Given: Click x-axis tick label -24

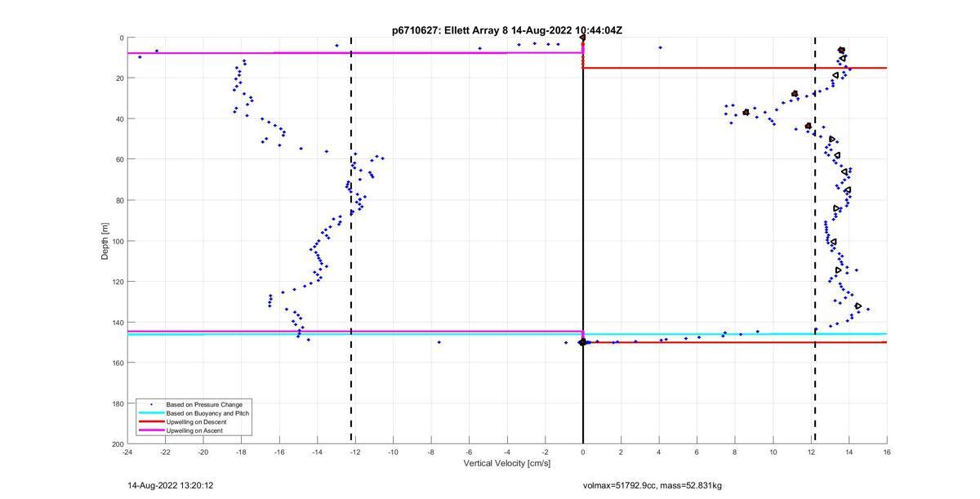Looking at the screenshot, I should [x=127, y=452].
